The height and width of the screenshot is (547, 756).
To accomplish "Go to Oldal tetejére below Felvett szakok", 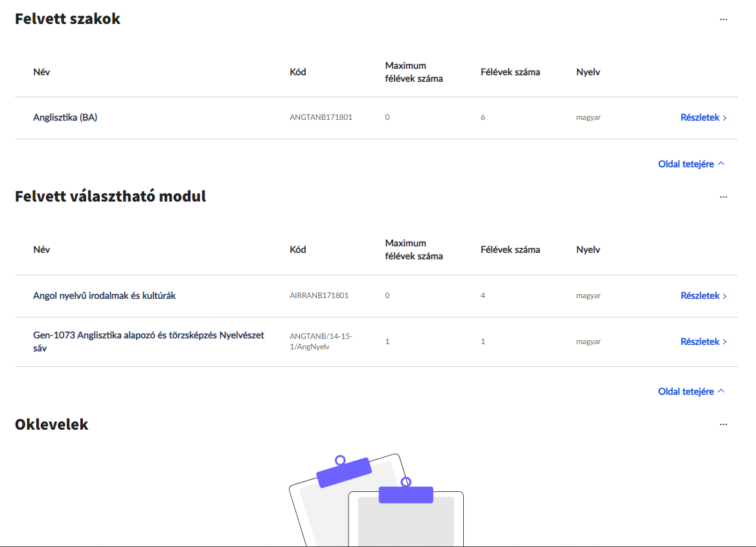I will 691,164.
